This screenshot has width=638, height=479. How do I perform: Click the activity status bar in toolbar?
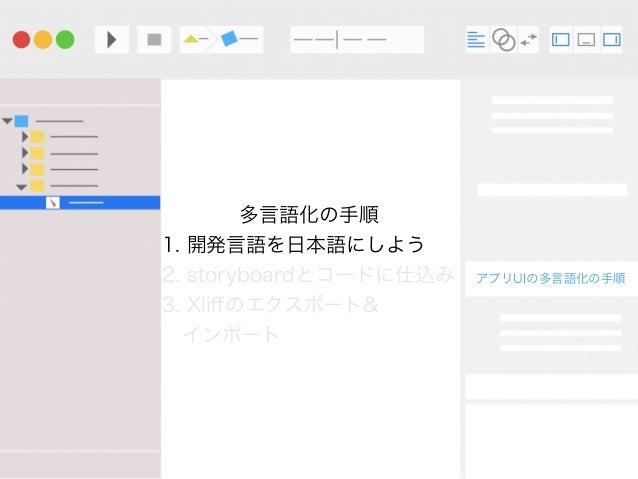[x=357, y=40]
